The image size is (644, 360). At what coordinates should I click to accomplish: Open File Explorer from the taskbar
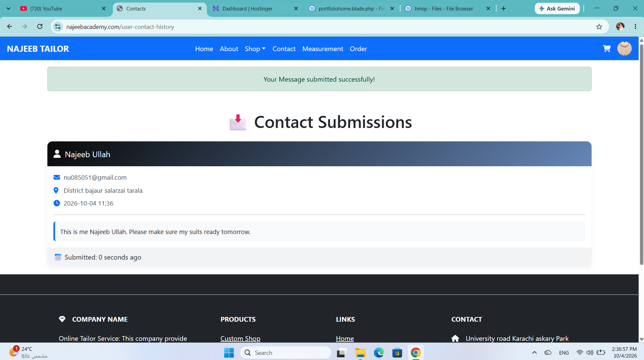tap(360, 353)
